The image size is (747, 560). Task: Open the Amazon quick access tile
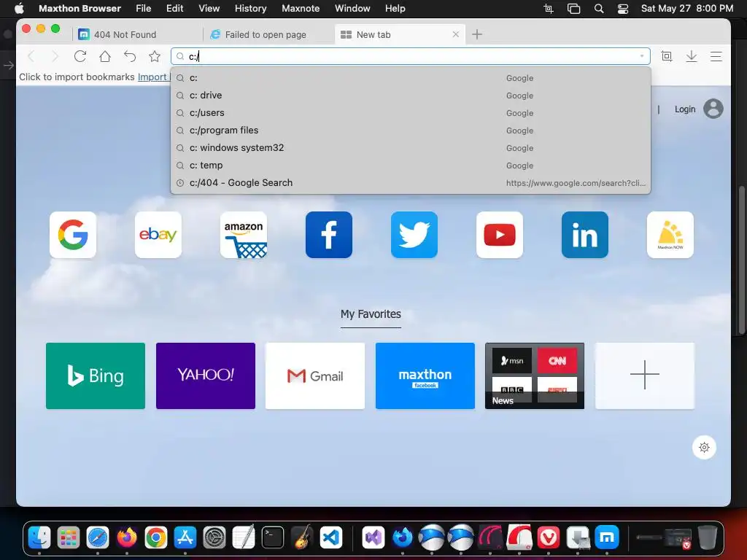tap(244, 235)
